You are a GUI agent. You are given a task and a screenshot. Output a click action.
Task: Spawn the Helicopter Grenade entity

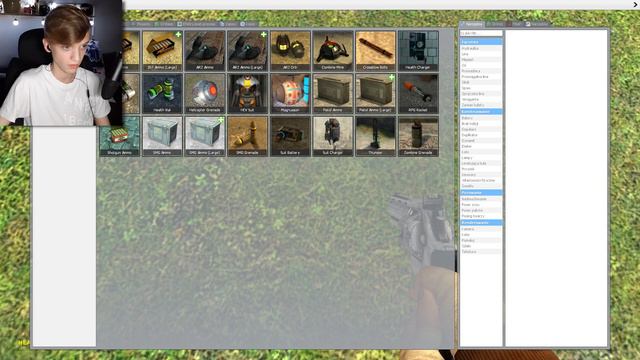205,93
